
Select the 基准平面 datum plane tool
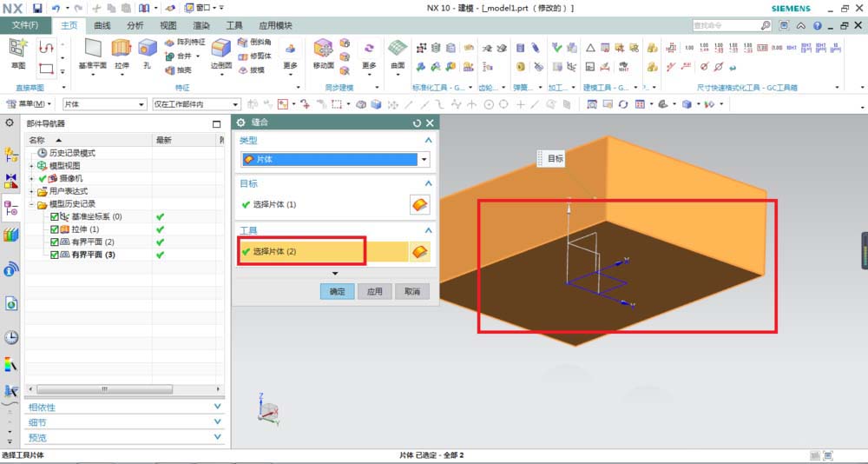(x=92, y=55)
